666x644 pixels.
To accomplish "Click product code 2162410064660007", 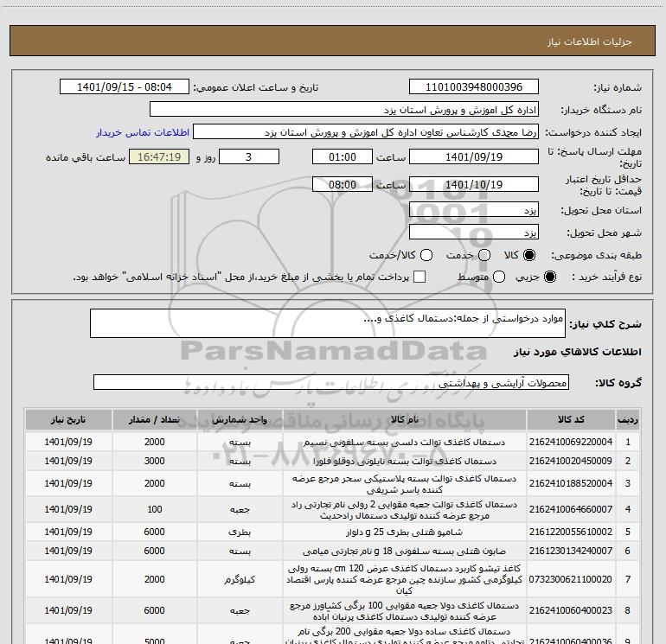I will pyautogui.click(x=571, y=509).
